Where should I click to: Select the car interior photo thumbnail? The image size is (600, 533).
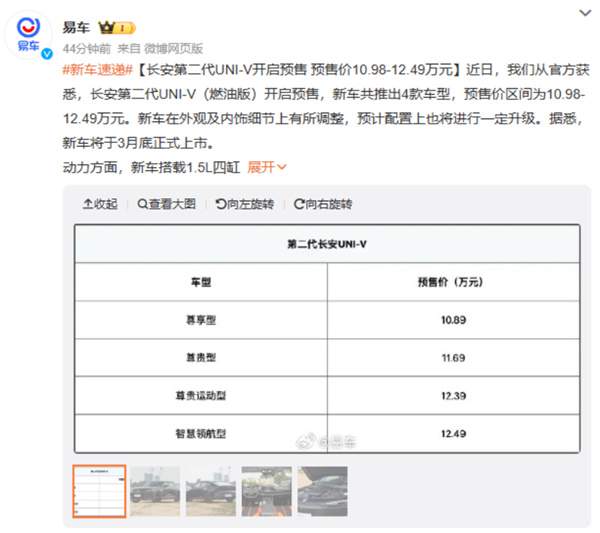click(x=267, y=491)
